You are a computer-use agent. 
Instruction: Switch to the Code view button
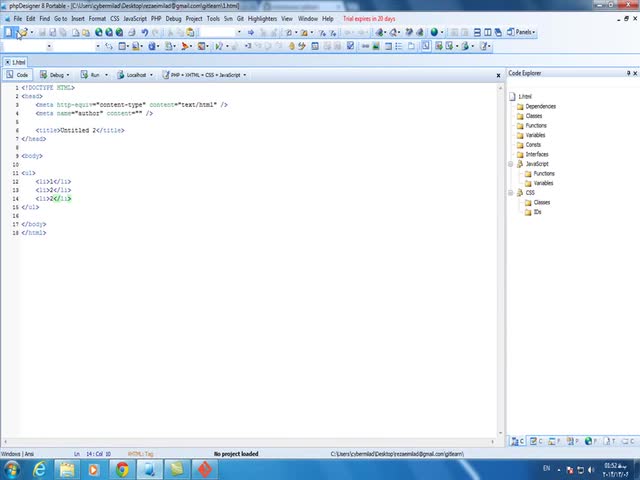click(18, 75)
